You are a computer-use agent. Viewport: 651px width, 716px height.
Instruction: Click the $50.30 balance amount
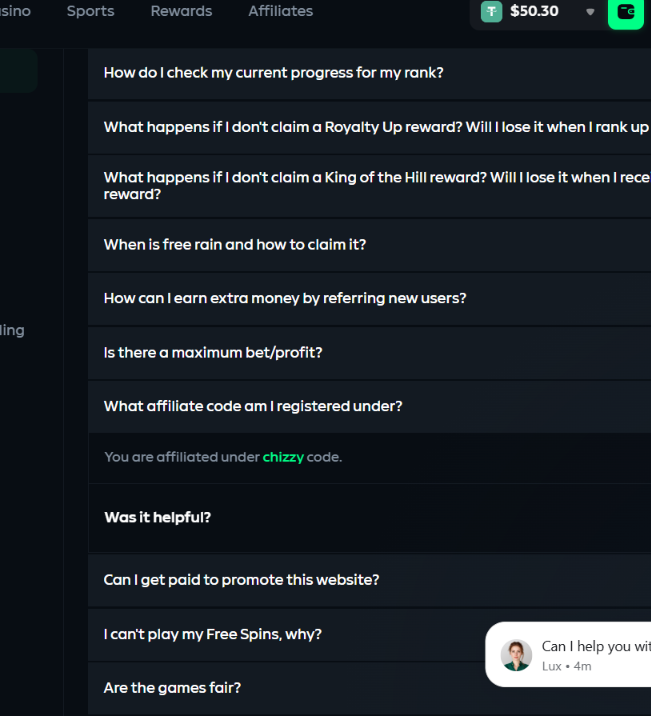coord(534,11)
